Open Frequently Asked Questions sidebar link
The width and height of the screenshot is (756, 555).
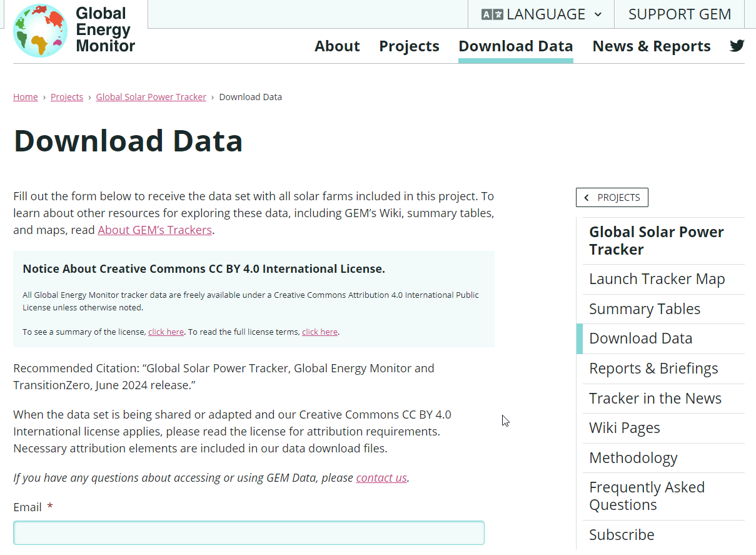click(x=647, y=496)
